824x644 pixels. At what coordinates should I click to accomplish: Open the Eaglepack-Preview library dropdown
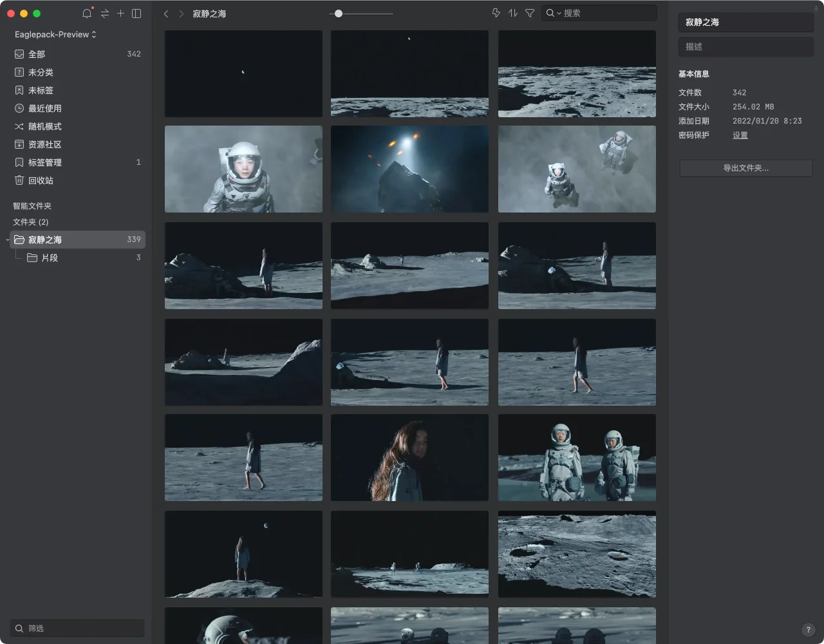[x=55, y=34]
